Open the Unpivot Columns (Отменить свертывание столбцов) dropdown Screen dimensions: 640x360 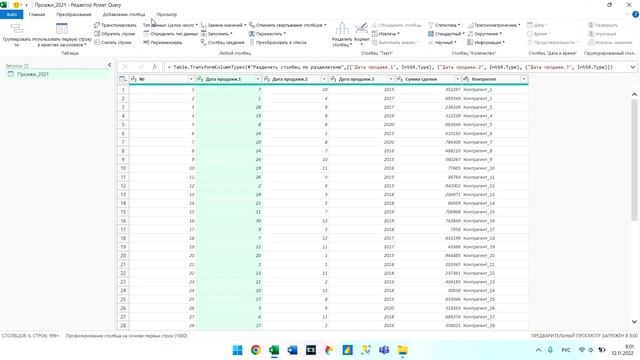[x=288, y=25]
